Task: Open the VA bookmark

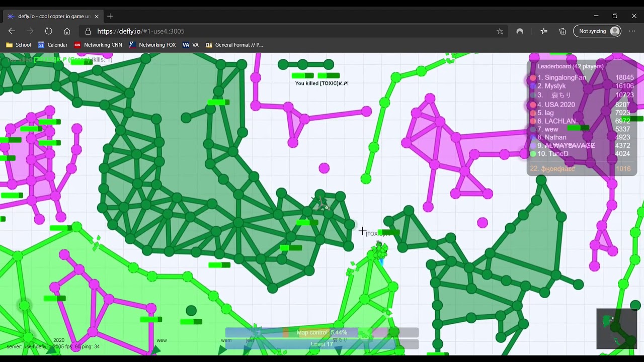Action: (191, 45)
